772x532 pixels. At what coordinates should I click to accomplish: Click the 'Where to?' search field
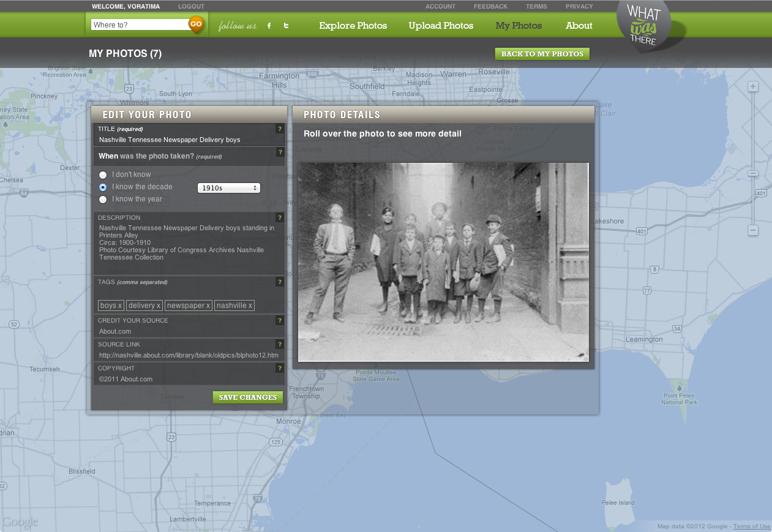[x=140, y=25]
